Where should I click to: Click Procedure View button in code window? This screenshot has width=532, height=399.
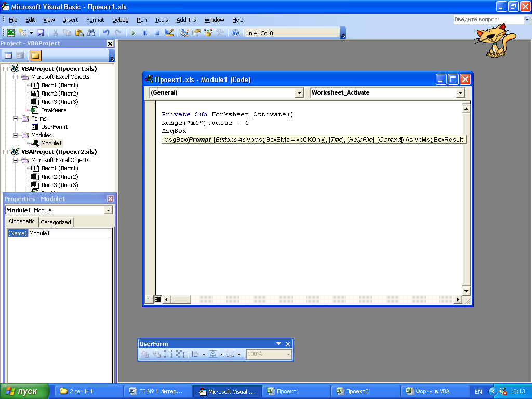pyautogui.click(x=149, y=299)
